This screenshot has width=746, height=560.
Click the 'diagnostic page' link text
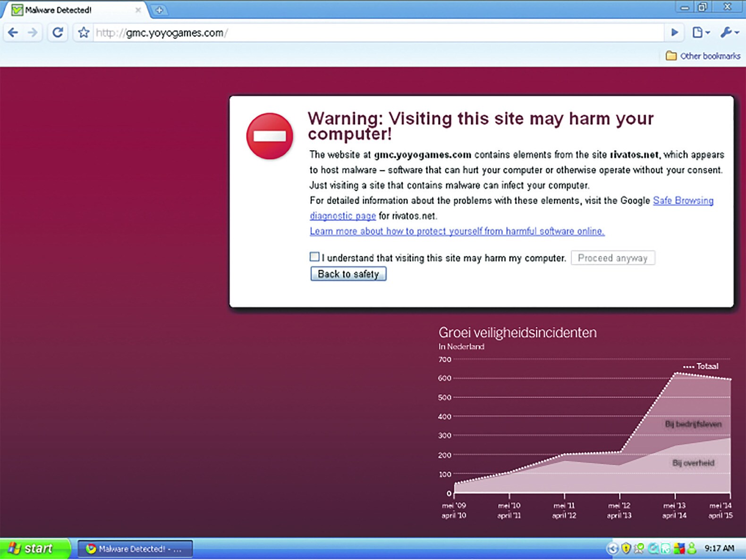pos(343,216)
